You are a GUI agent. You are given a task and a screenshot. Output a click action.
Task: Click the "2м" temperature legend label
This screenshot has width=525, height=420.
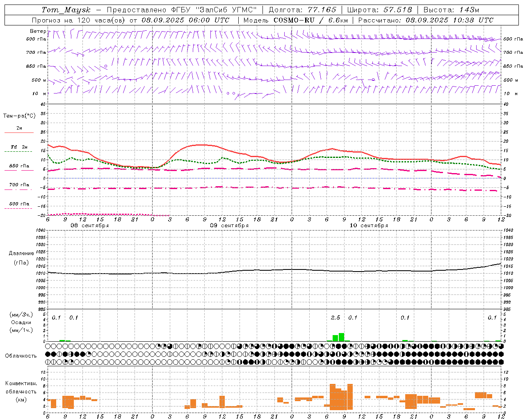[19, 128]
